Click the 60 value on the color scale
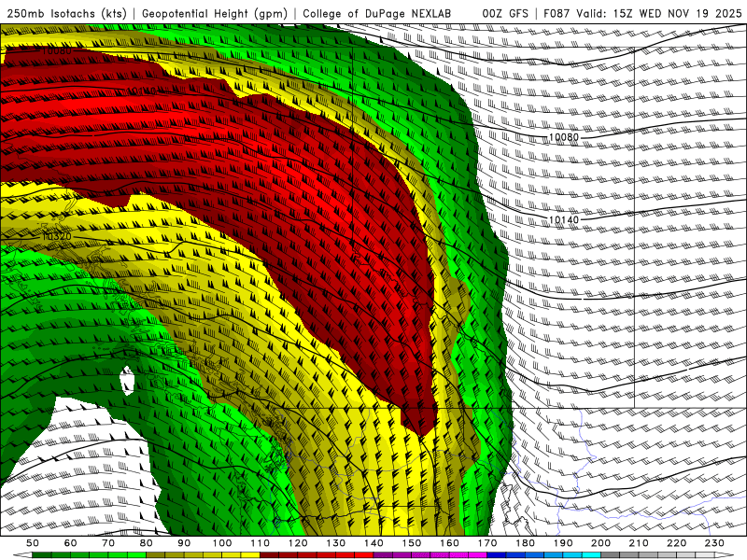 (x=71, y=543)
